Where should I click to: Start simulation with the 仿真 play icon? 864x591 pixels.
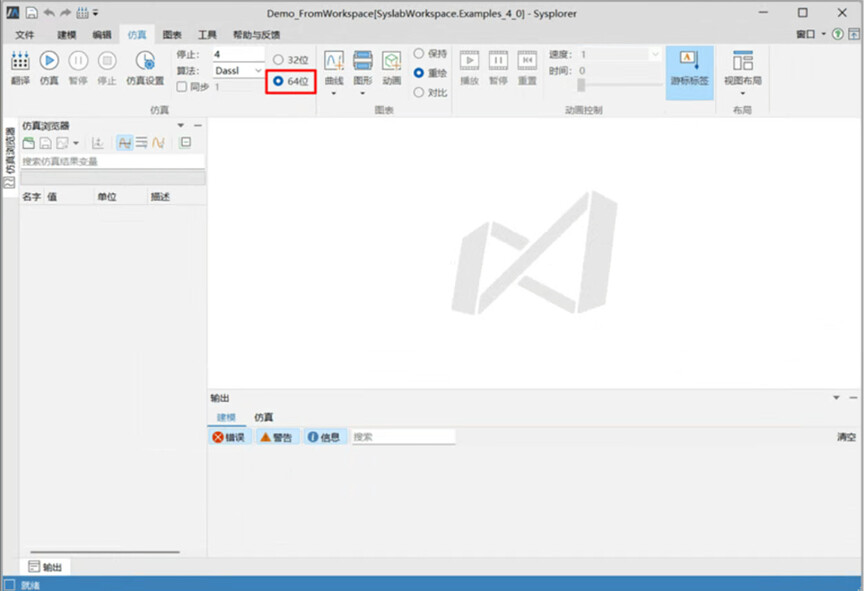coord(49,61)
